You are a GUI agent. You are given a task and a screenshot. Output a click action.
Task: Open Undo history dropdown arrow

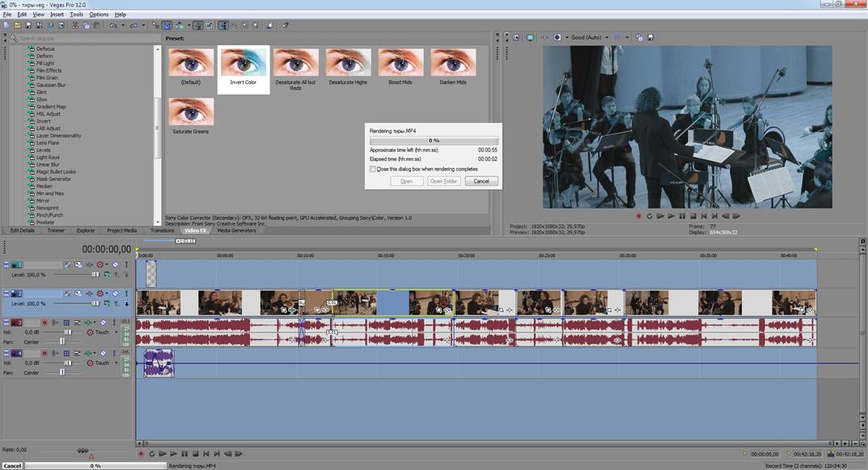click(123, 25)
